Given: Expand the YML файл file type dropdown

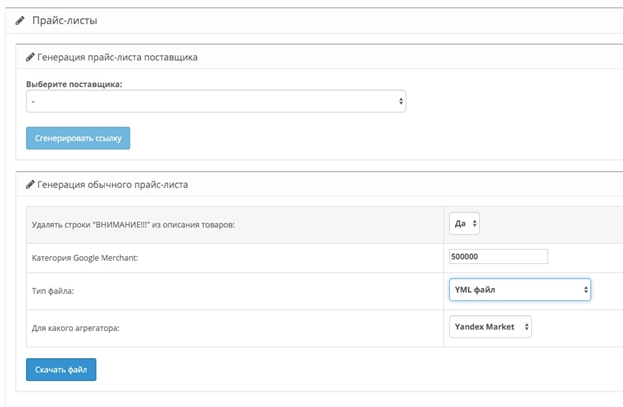Looking at the screenshot, I should (x=520, y=290).
